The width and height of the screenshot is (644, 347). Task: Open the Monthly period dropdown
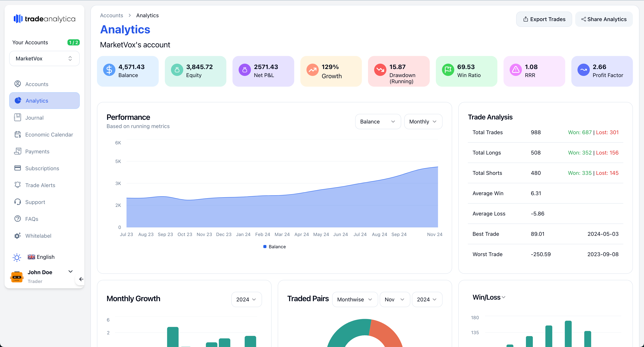click(x=423, y=122)
